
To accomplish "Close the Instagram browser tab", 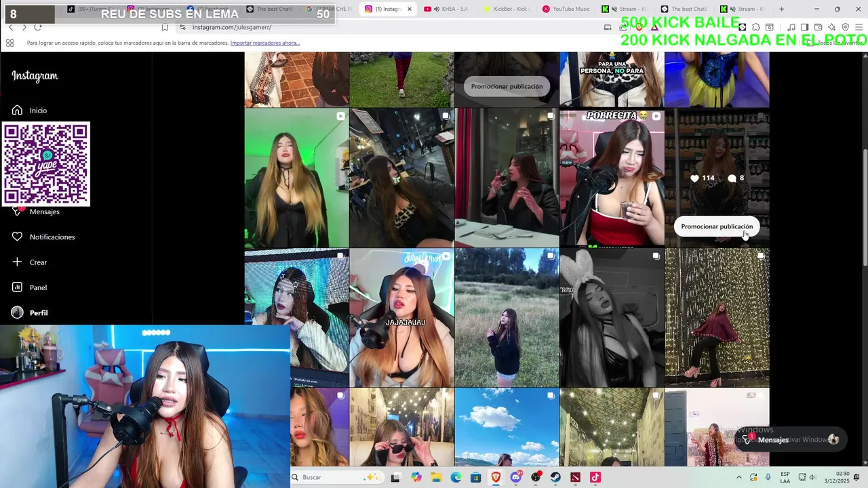I will point(409,9).
